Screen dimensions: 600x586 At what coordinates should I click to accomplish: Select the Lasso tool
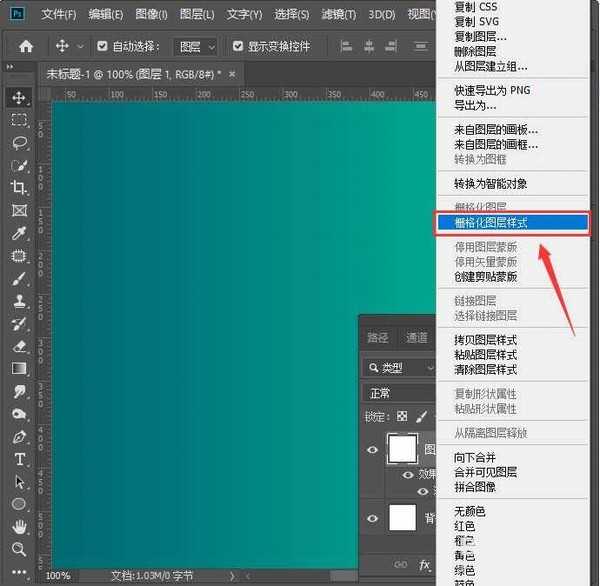click(18, 142)
